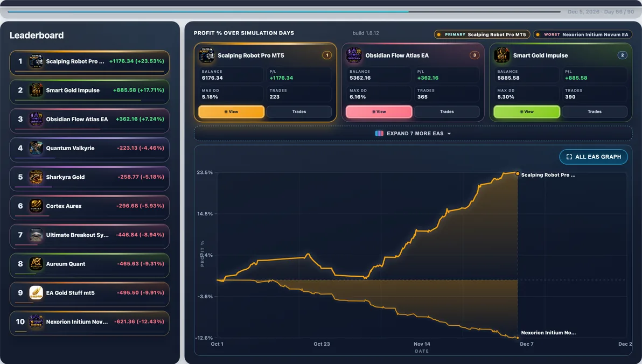Toggle View on Obsidian Flow Atlas EA card
This screenshot has width=642, height=364.
[379, 112]
